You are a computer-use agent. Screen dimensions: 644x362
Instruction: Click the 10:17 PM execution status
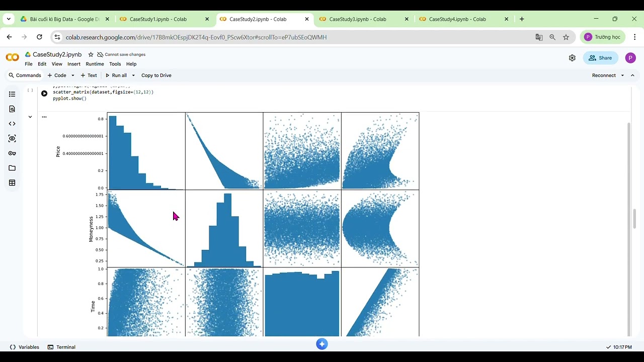(619, 347)
